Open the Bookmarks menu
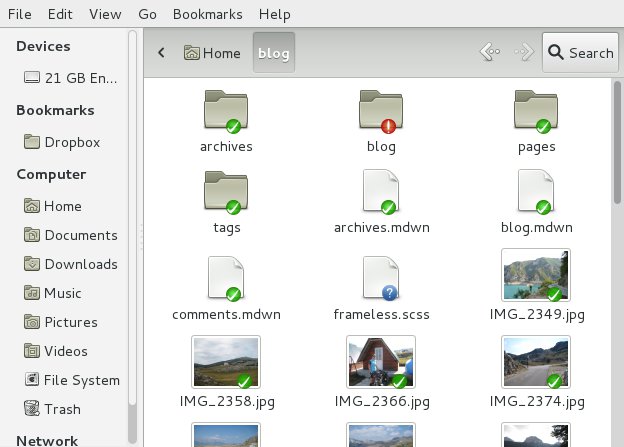This screenshot has width=624, height=447. (x=207, y=14)
